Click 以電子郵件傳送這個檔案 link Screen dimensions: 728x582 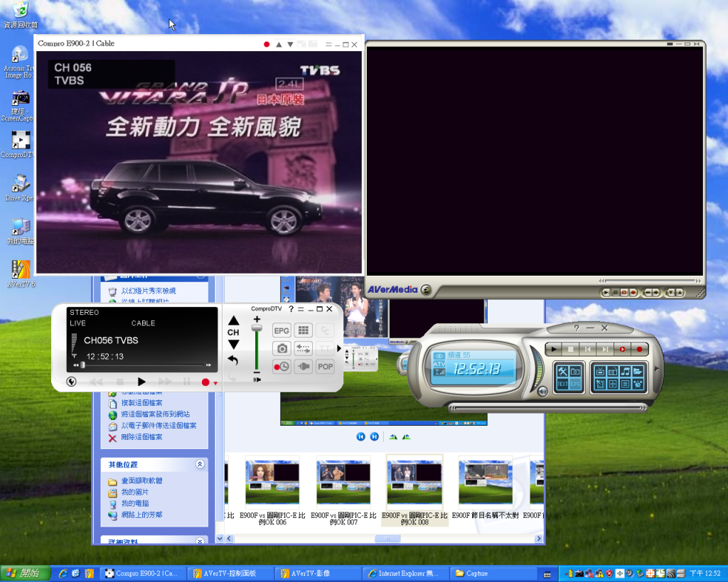159,426
